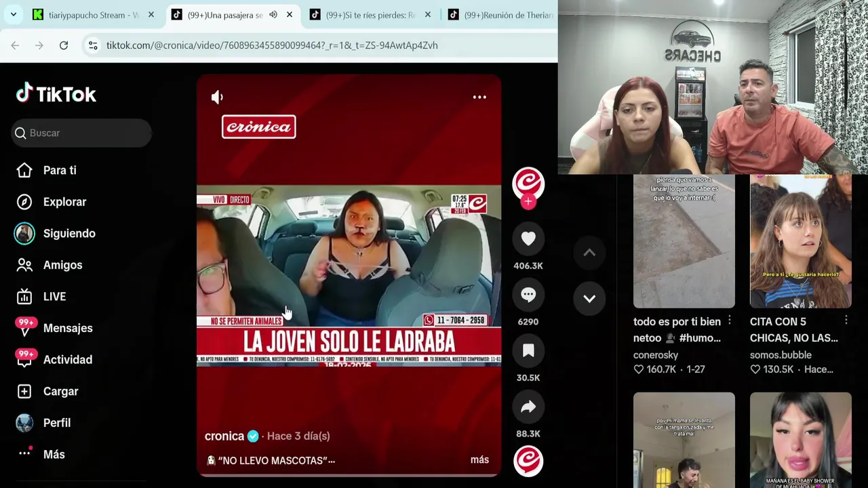Go to previous video with up arrow
868x488 pixels.
coord(589,253)
